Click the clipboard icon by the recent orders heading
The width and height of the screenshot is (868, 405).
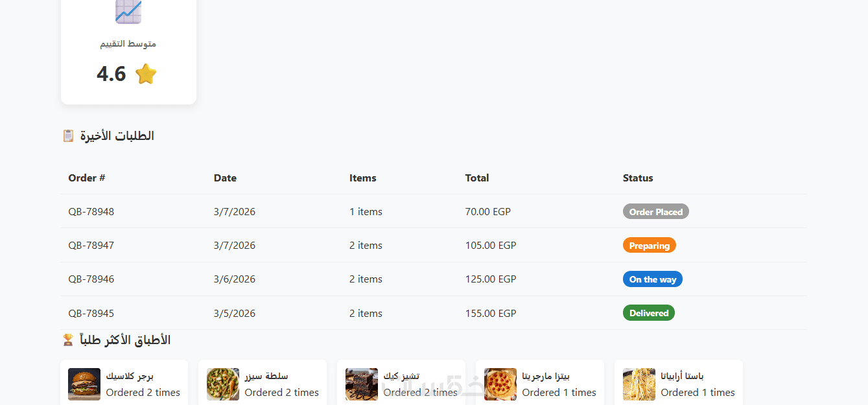point(68,136)
